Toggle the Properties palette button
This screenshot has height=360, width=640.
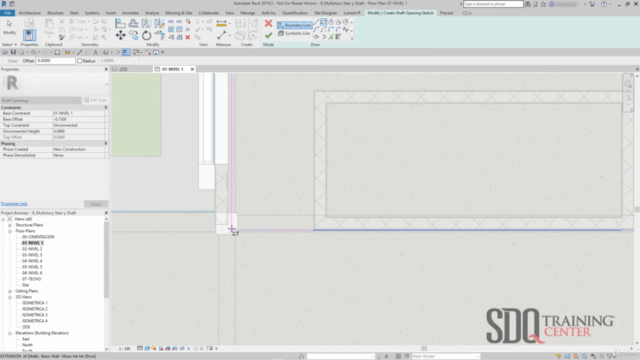29,35
